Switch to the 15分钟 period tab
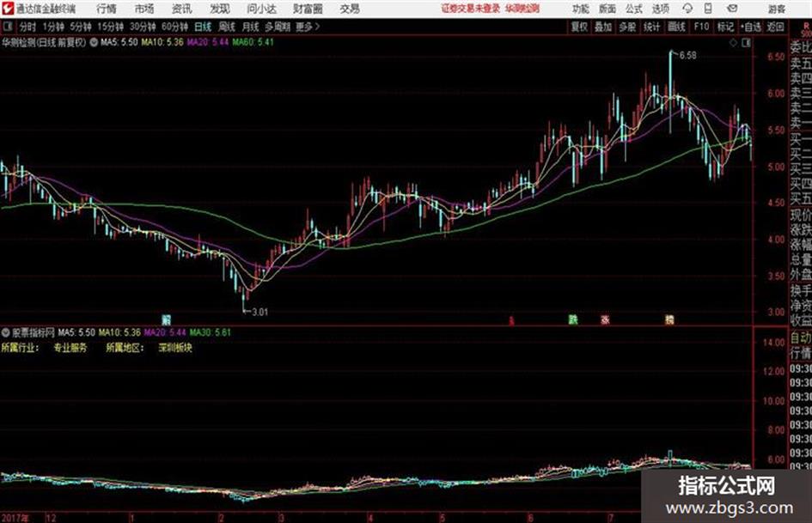Image resolution: width=812 pixels, height=523 pixels. click(110, 27)
